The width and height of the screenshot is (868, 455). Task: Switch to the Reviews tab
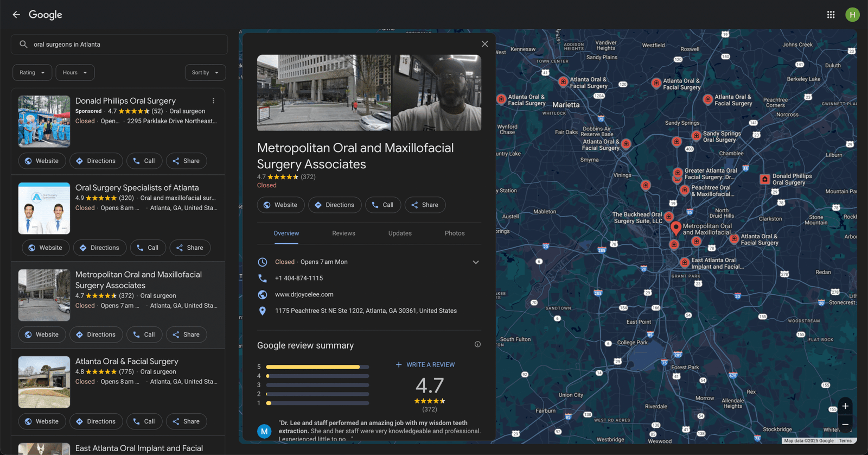[x=344, y=233]
